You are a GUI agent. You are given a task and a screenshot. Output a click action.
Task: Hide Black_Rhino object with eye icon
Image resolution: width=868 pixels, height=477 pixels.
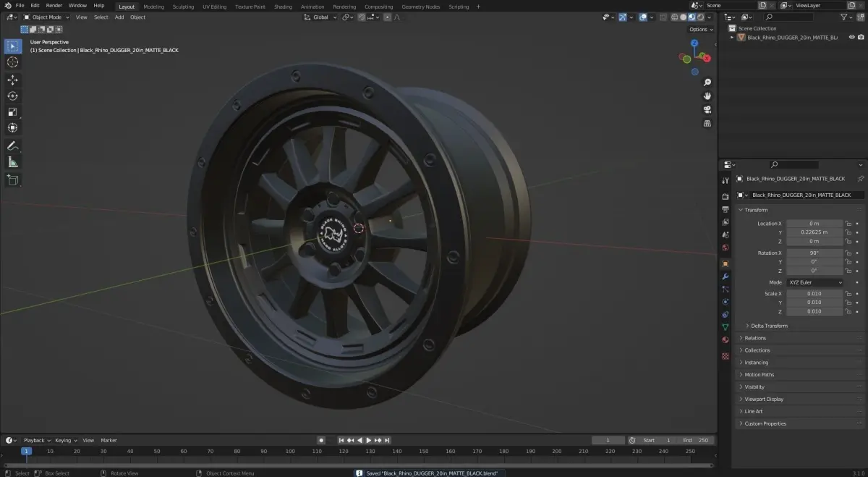click(851, 37)
